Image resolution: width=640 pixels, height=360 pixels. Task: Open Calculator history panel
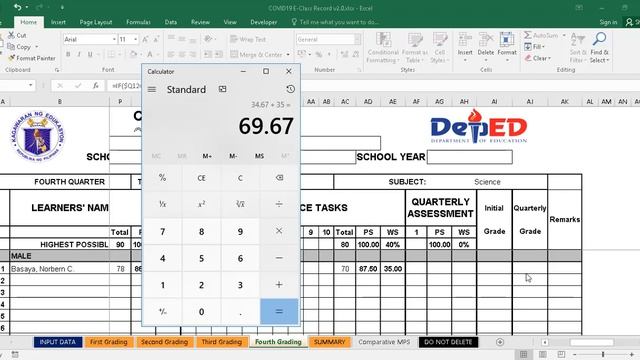tap(290, 89)
